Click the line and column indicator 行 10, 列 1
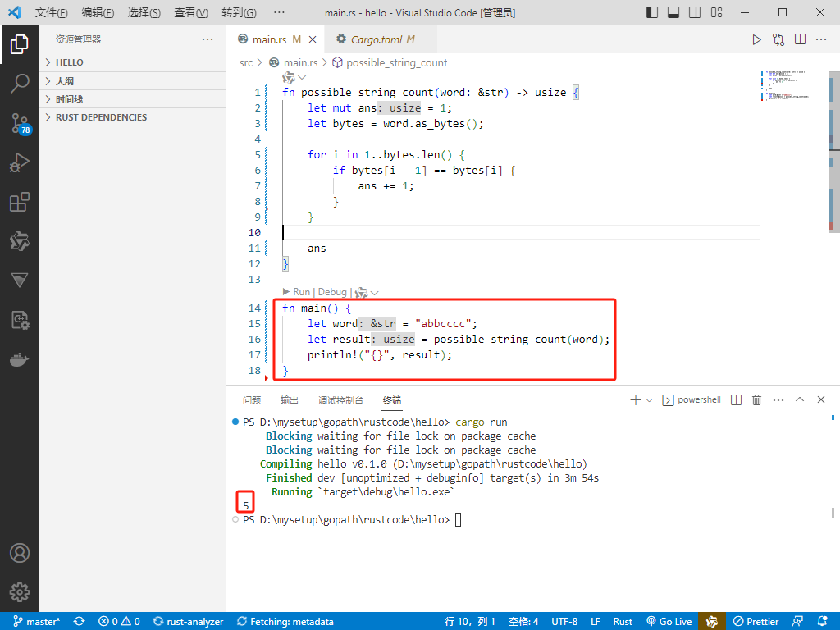 (470, 622)
